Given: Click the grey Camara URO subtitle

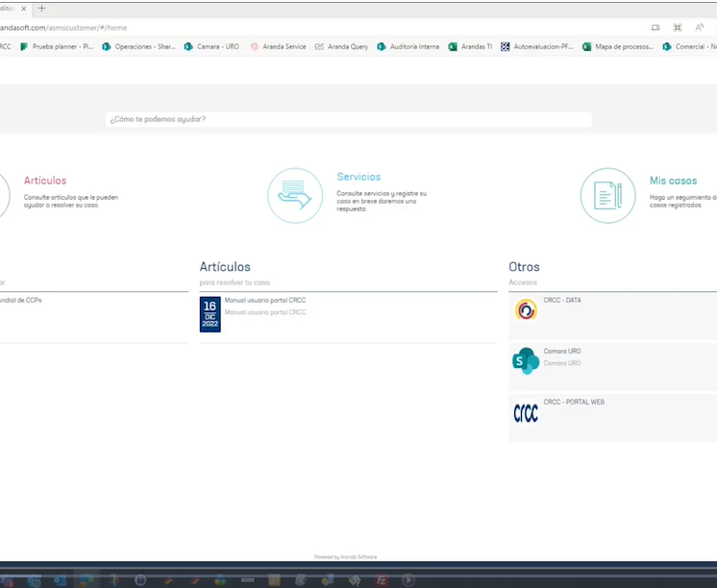Looking at the screenshot, I should pyautogui.click(x=562, y=363).
